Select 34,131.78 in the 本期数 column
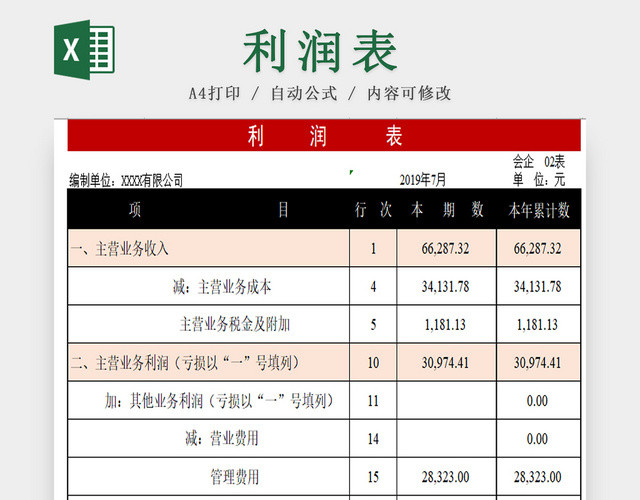This screenshot has height=500, width=640. pos(445,287)
